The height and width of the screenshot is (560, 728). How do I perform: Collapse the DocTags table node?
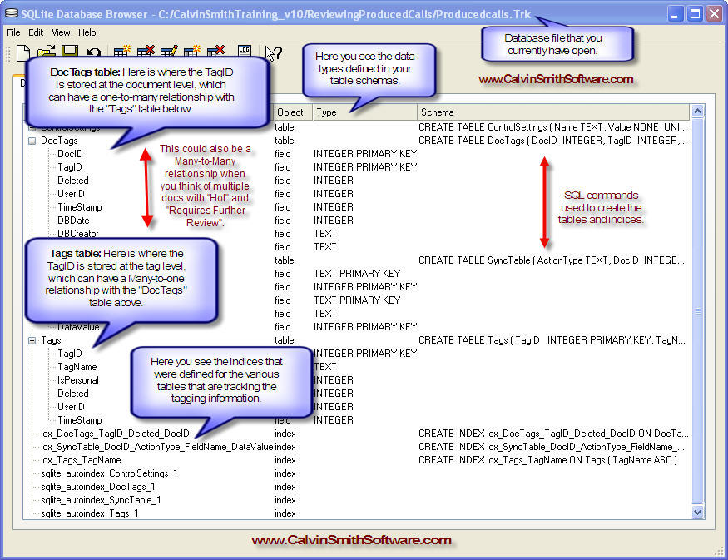pos(32,141)
